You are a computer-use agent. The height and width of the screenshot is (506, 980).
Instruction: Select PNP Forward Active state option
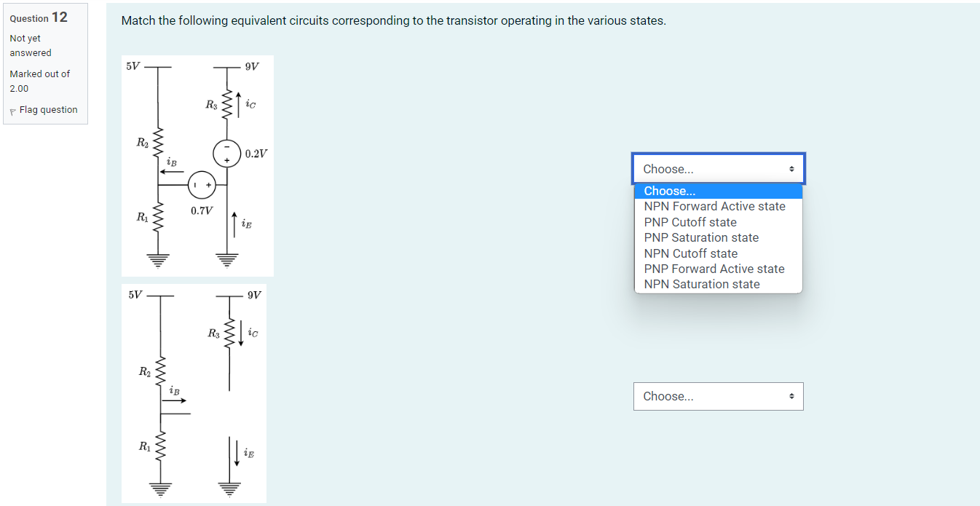(714, 269)
